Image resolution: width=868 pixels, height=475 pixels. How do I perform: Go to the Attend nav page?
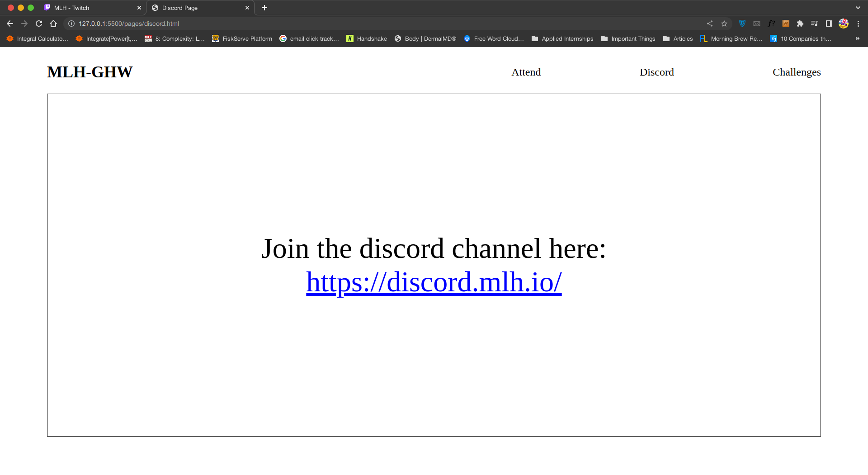(526, 72)
